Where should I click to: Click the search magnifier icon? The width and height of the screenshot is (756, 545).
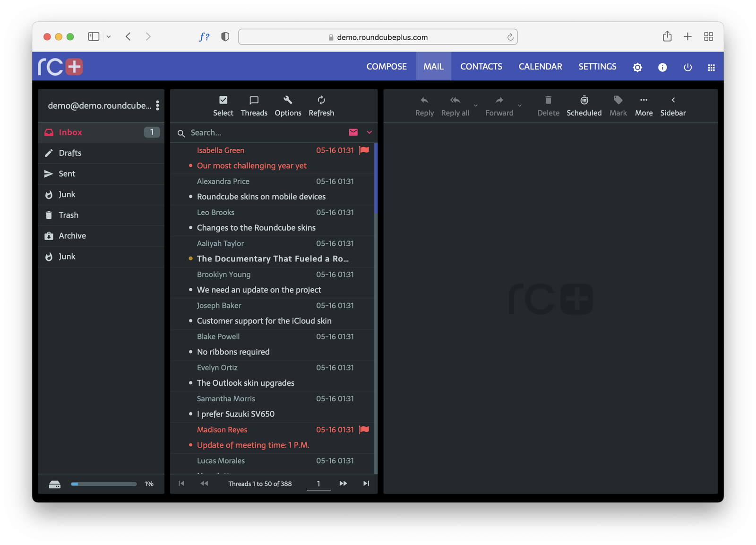181,133
